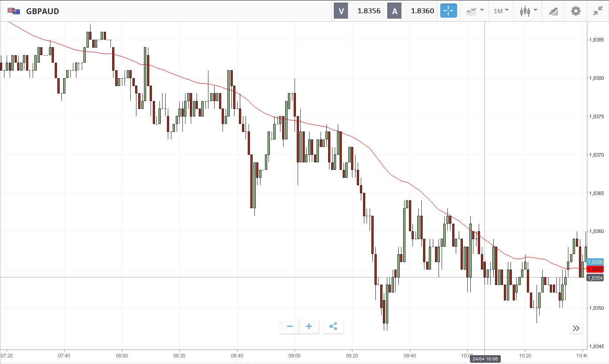Click the 10:40 time axis label
Image resolution: width=609 pixels, height=364 pixels.
point(582,355)
